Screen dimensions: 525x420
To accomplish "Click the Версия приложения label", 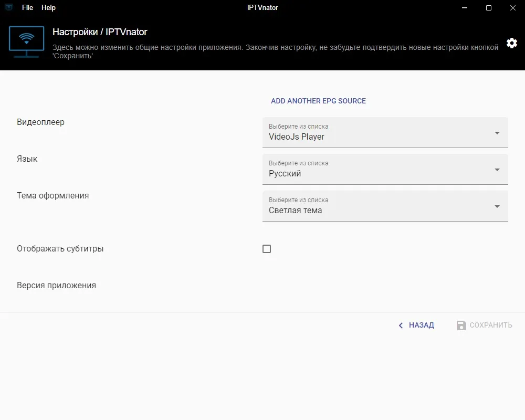I will coord(56,286).
